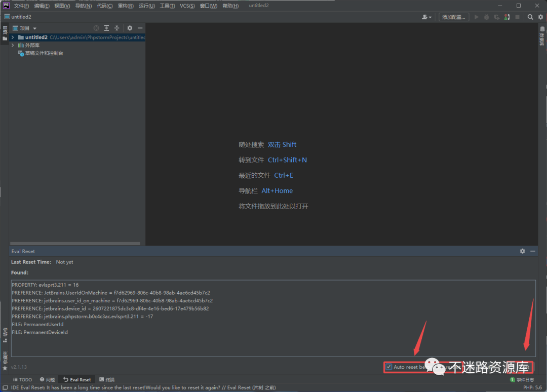Select the untitled2 project root row
Image resolution: width=547 pixels, height=392 pixels.
tap(77, 37)
